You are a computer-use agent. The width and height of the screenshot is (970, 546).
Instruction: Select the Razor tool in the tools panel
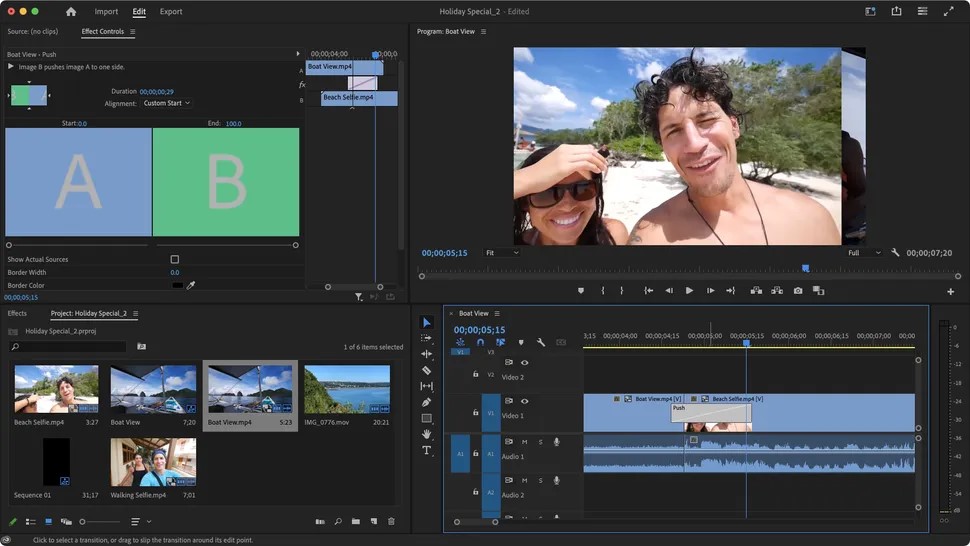point(427,370)
